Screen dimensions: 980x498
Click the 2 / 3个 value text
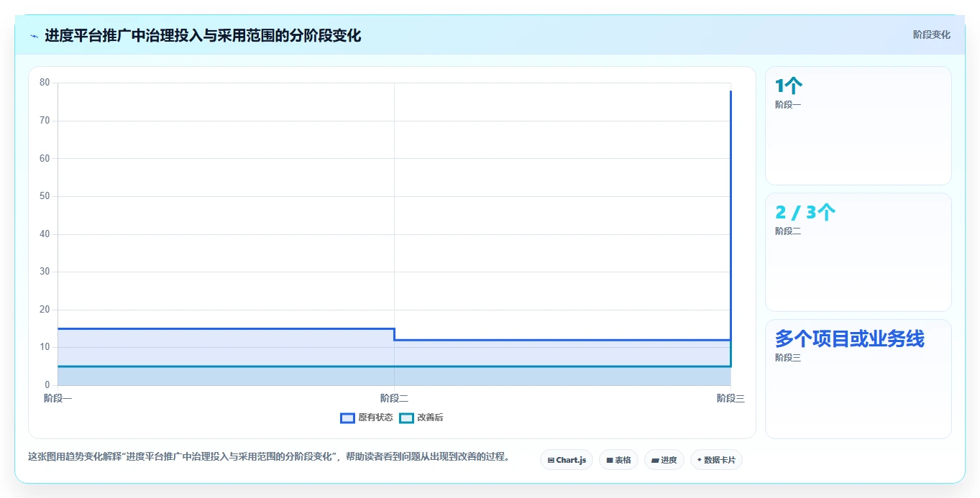point(805,213)
